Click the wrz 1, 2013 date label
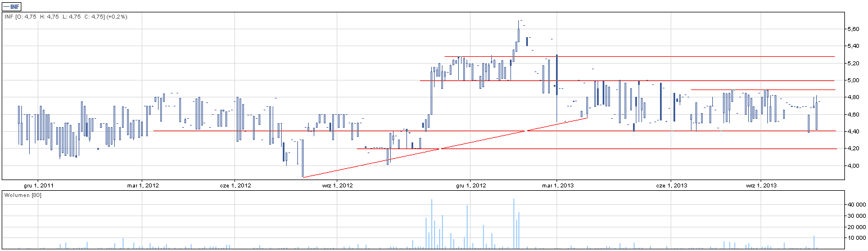The width and height of the screenshot is (868, 251). [x=761, y=185]
